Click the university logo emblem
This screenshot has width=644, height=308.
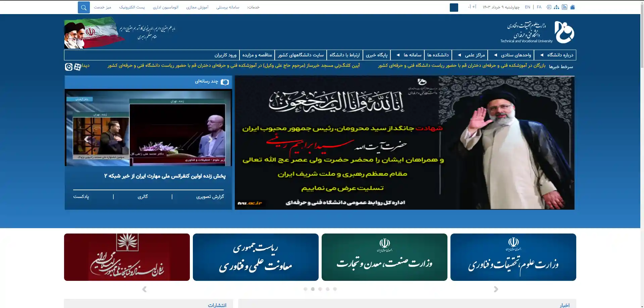(564, 32)
